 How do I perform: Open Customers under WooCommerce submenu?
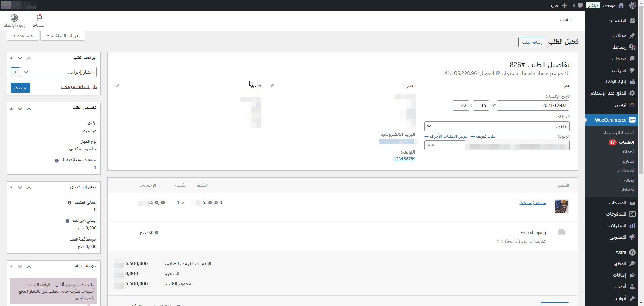coord(628,152)
